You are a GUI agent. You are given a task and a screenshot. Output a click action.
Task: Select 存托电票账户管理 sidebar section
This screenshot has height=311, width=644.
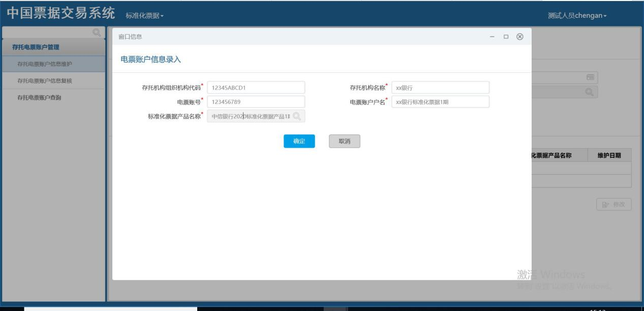[54, 47]
